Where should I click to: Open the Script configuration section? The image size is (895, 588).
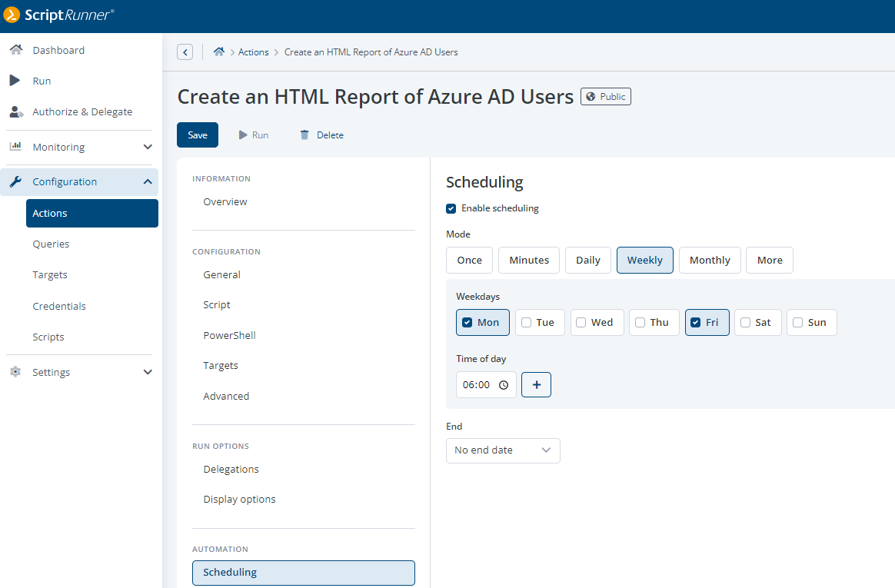click(216, 305)
